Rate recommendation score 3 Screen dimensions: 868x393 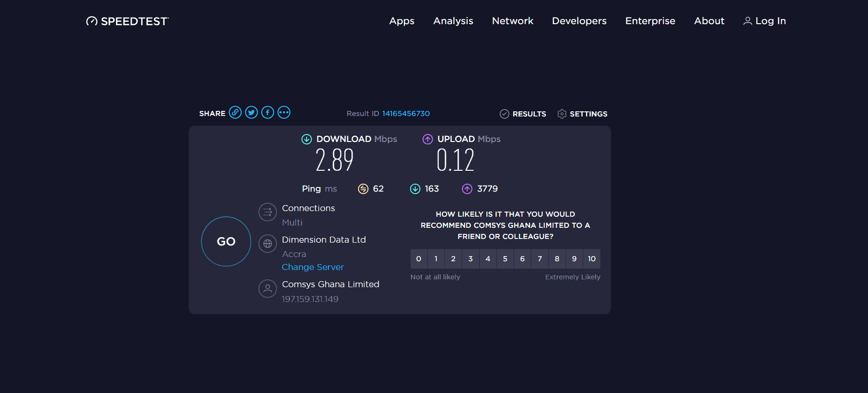tap(470, 259)
